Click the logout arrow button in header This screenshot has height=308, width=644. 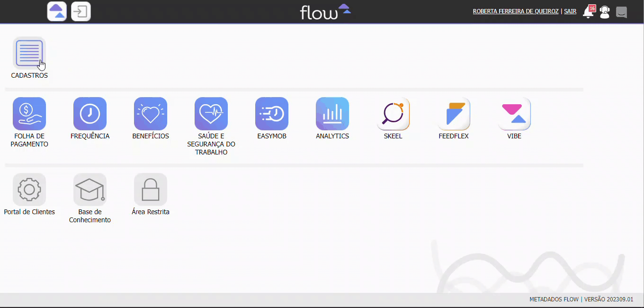(81, 11)
